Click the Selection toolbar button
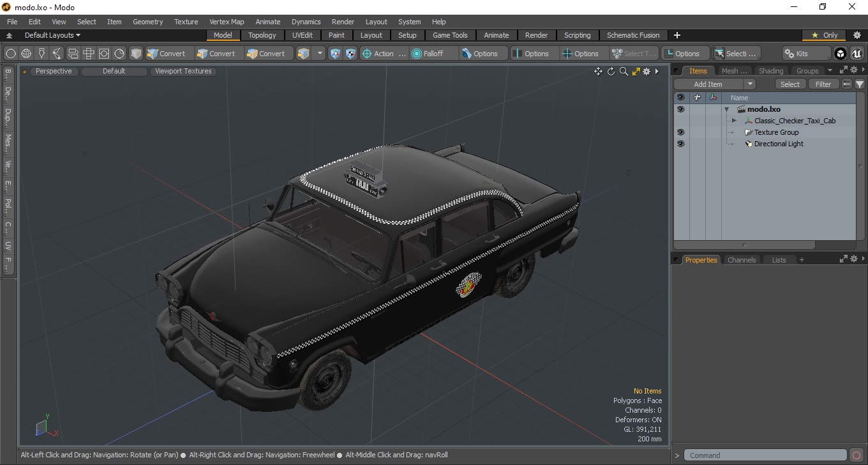This screenshot has height=465, width=868. pyautogui.click(x=737, y=54)
